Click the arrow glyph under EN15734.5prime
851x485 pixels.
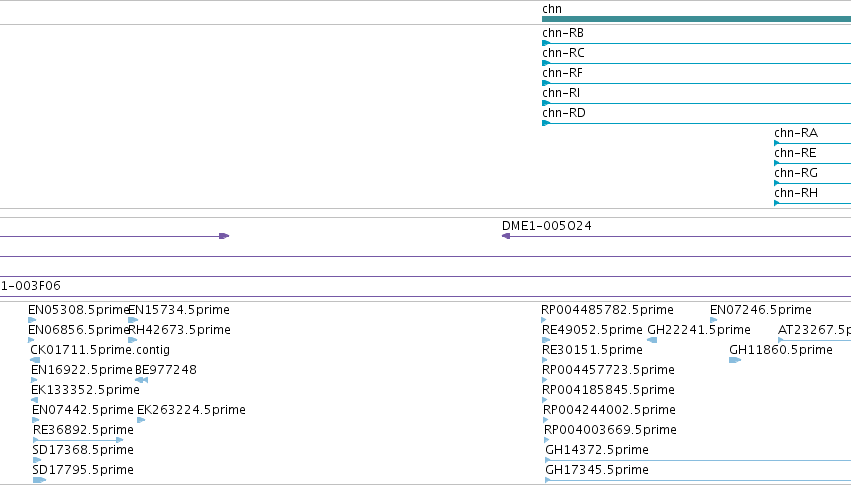pyautogui.click(x=133, y=320)
